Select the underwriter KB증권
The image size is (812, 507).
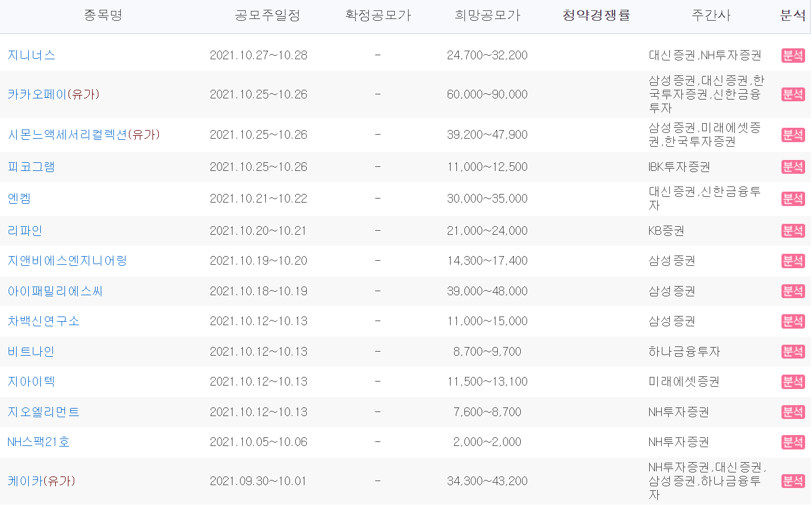point(666,231)
